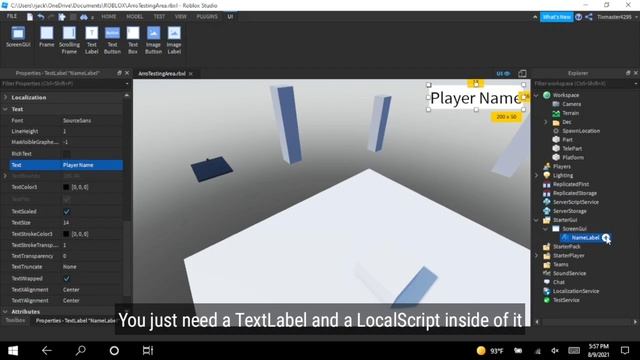Image resolution: width=640 pixels, height=360 pixels.
Task: Click the share icon near username
Action: click(589, 17)
